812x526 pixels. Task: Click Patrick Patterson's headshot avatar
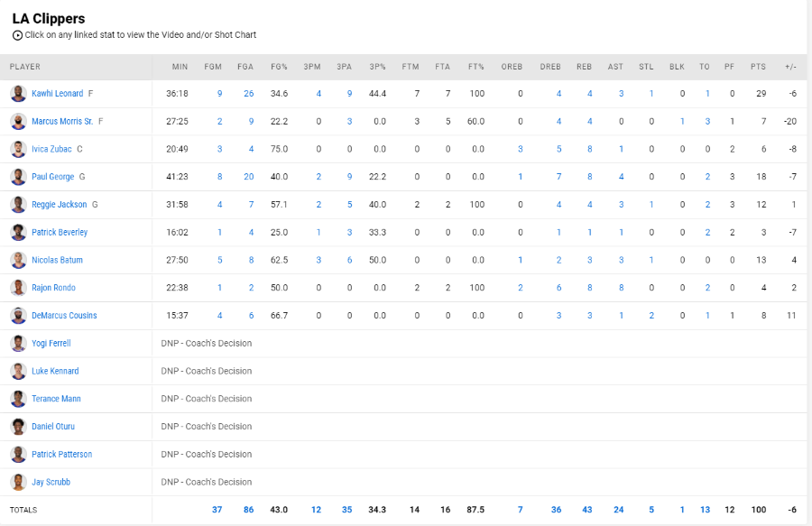click(18, 455)
